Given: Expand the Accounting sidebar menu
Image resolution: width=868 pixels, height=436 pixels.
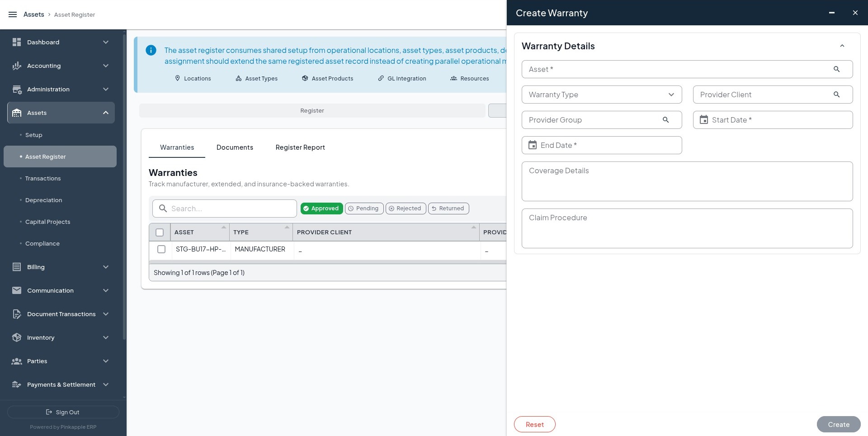Looking at the screenshot, I should click(106, 66).
